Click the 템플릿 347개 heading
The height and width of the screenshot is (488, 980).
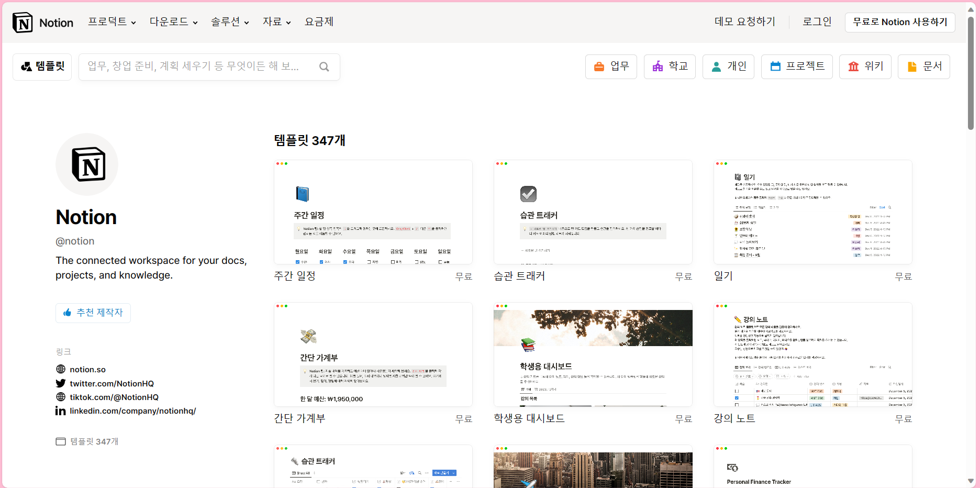click(309, 140)
